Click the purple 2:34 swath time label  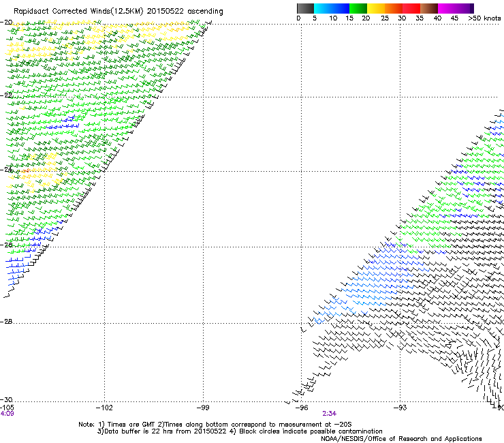tap(330, 414)
